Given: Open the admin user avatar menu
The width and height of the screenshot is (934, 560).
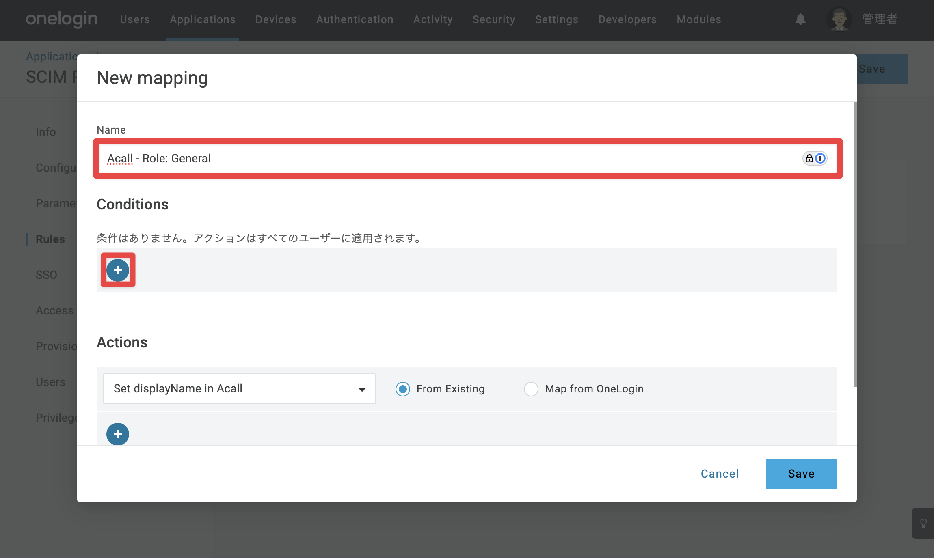Looking at the screenshot, I should 839,19.
